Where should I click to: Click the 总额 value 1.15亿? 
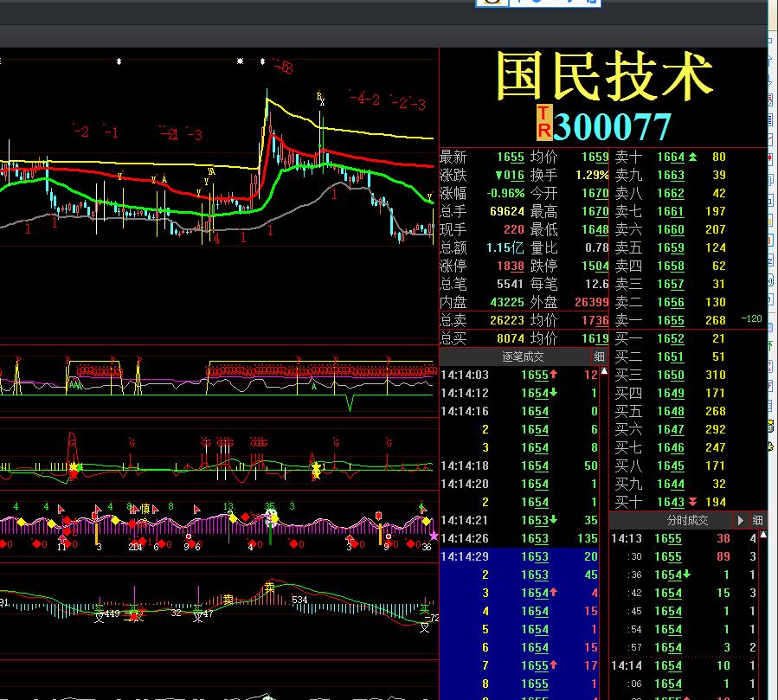pos(505,247)
